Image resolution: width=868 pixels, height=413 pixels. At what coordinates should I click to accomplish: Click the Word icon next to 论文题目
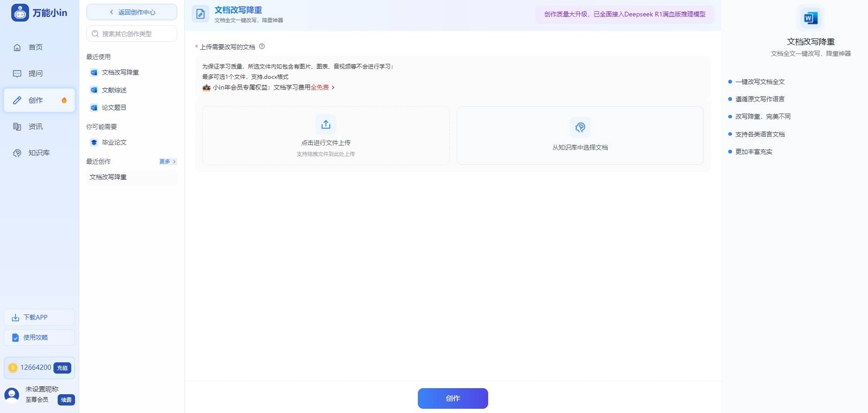pyautogui.click(x=94, y=107)
